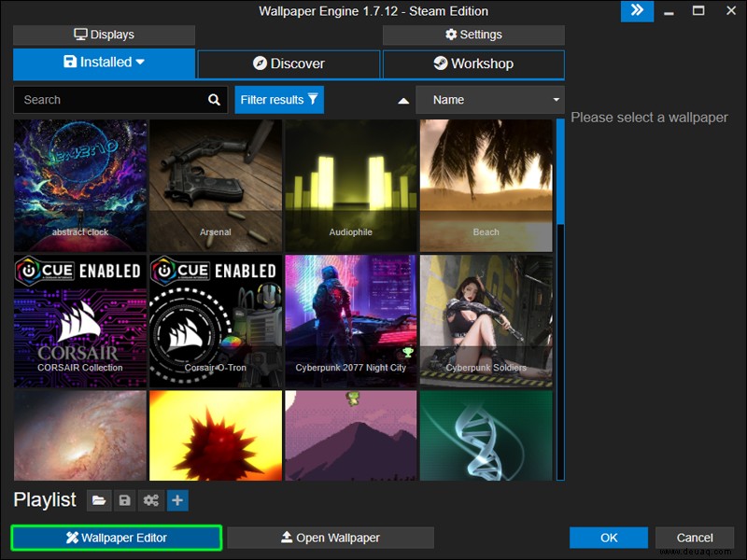Select the Cyberpunk Soldiers wallpaper

coord(486,321)
